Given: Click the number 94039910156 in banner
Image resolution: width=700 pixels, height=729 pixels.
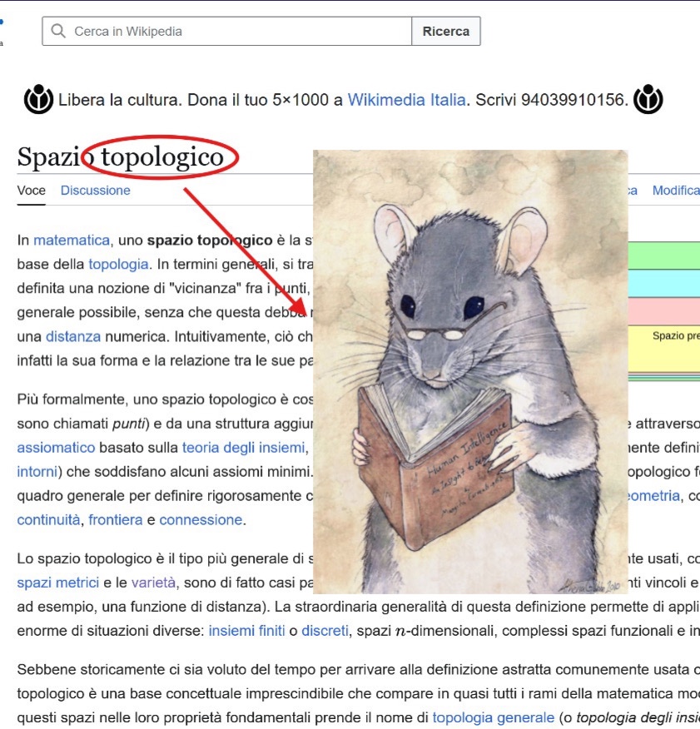Looking at the screenshot, I should point(572,100).
